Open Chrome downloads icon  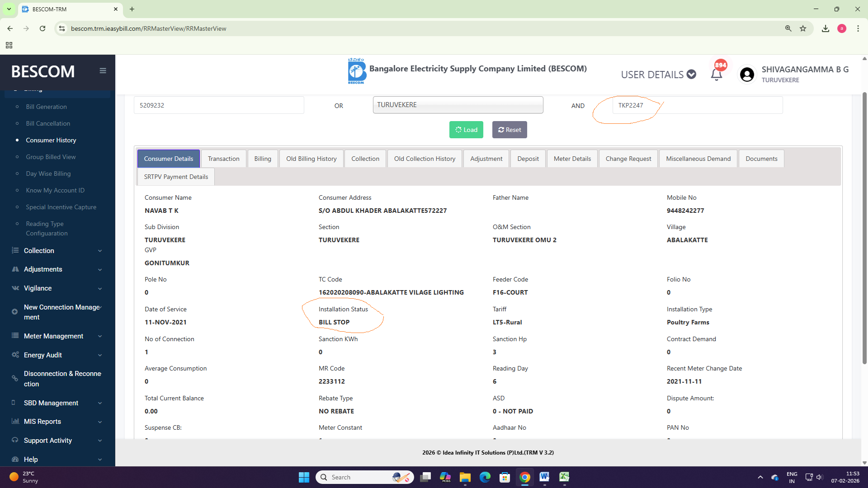click(x=826, y=28)
